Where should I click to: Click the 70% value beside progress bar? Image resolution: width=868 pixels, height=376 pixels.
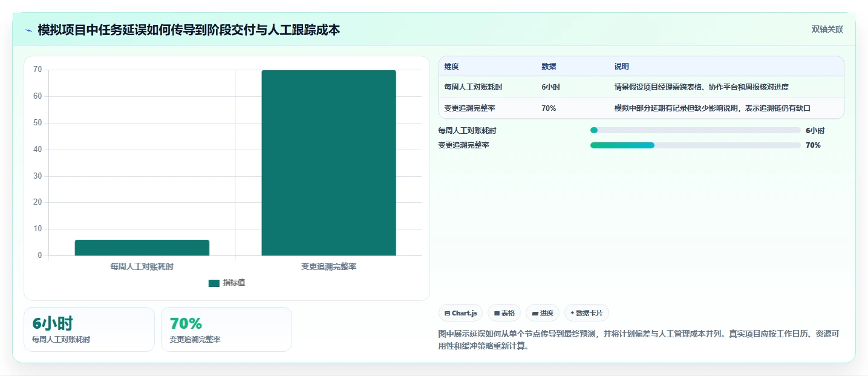pos(813,145)
